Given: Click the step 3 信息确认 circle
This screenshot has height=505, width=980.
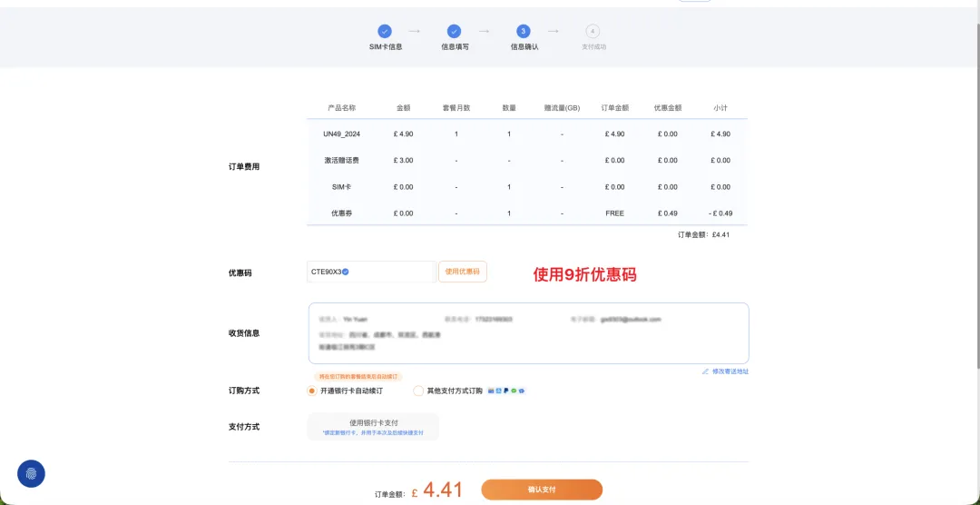Looking at the screenshot, I should pyautogui.click(x=524, y=31).
